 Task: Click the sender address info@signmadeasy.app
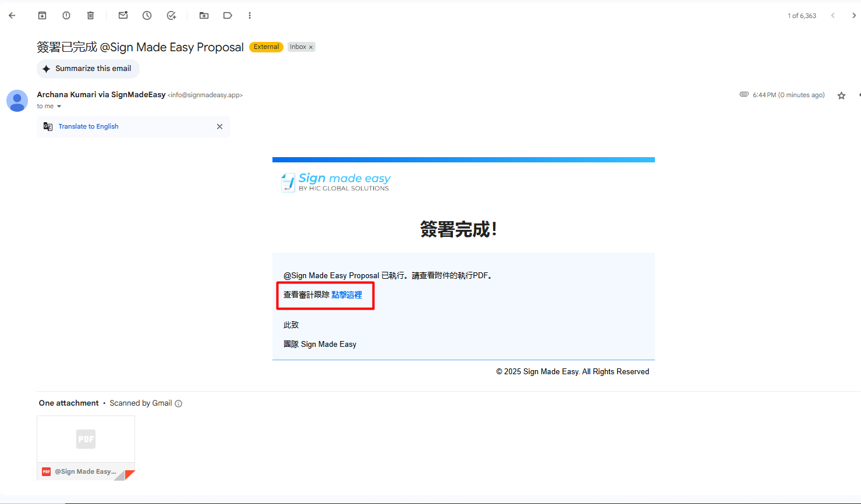[205, 95]
